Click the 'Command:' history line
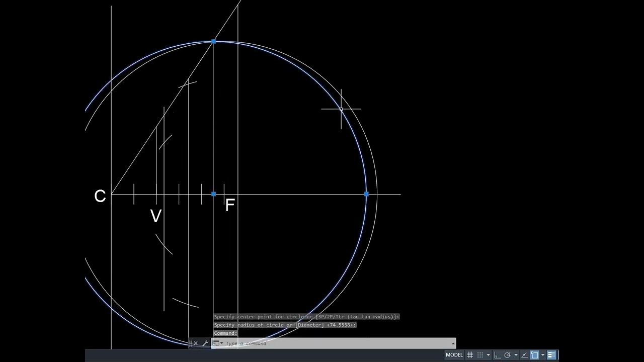The image size is (644, 362). pyautogui.click(x=225, y=333)
